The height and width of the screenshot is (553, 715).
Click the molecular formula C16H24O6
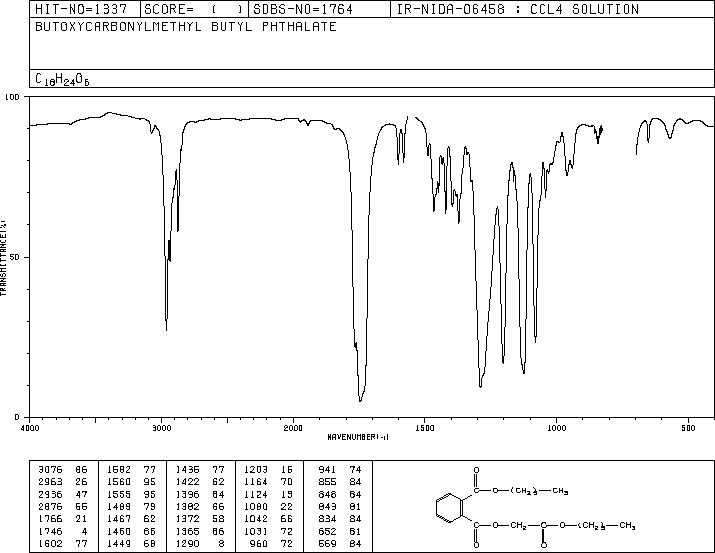click(x=62, y=79)
